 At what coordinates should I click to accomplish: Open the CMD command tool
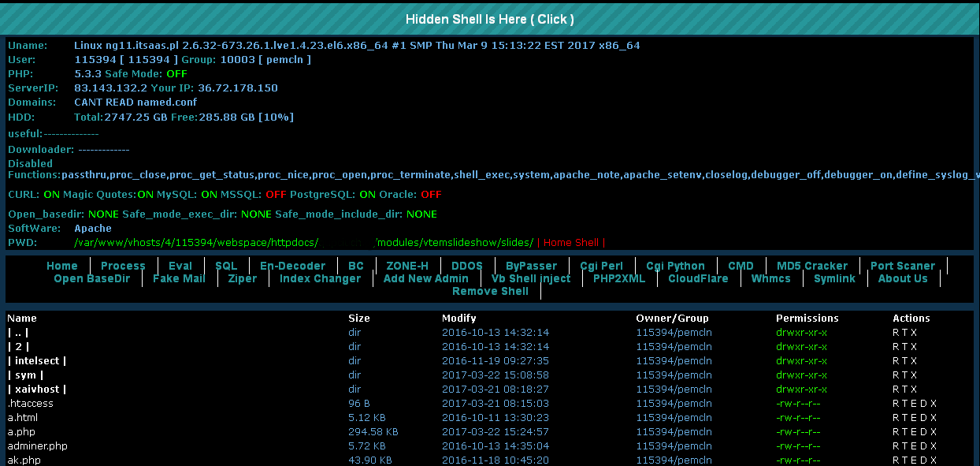[x=741, y=266]
